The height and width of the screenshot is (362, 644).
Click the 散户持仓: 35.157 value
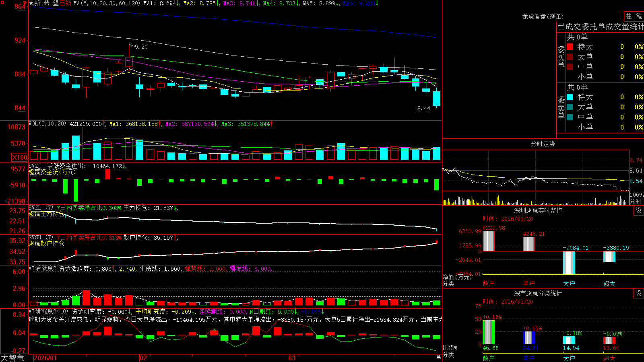(148, 238)
